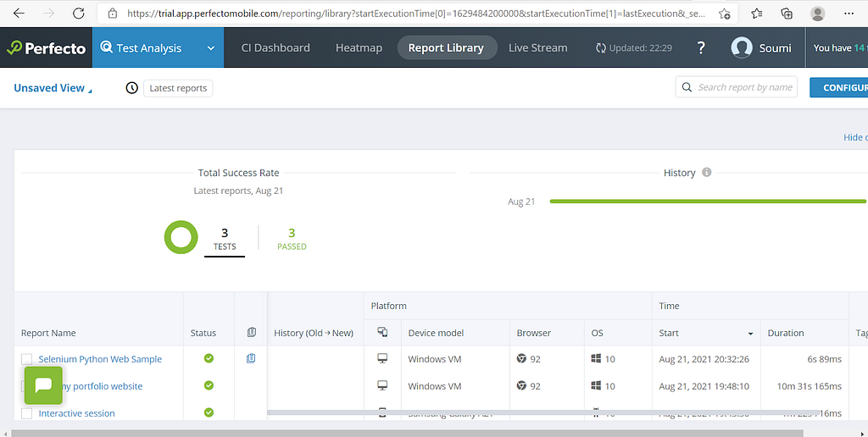This screenshot has width=868, height=437.
Task: Open the browser Collections icon
Action: 787,14
